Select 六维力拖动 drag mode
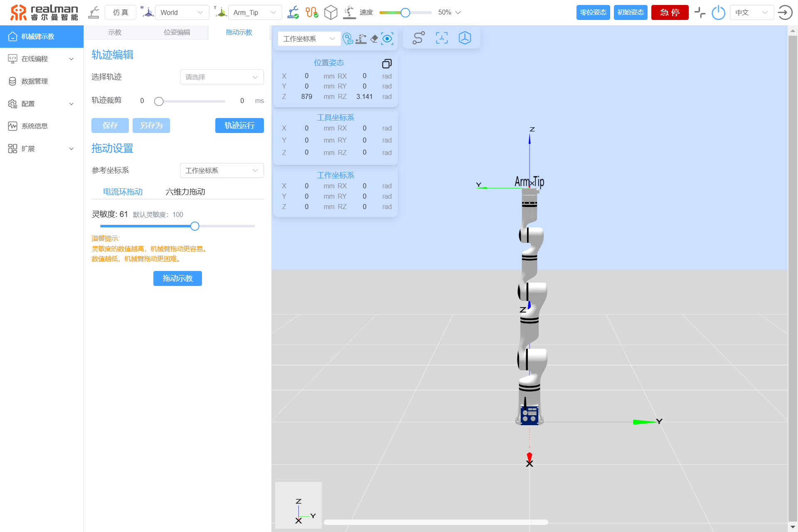 point(185,192)
